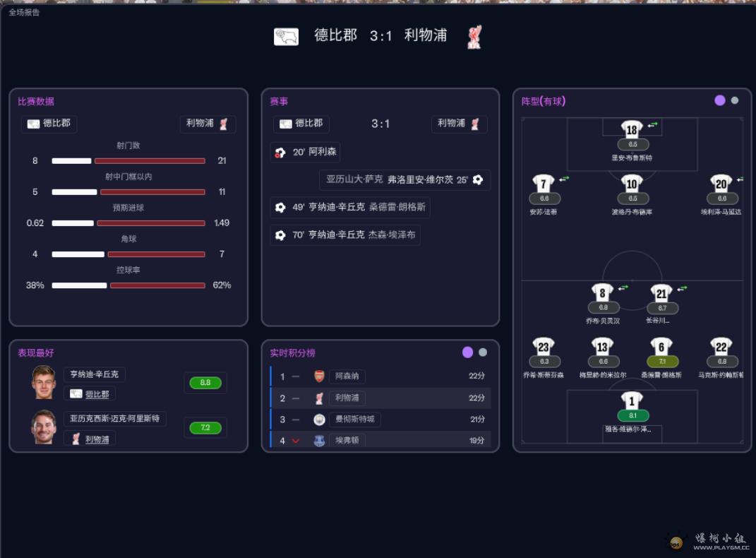Click the own-goal icon at 20 minutes
The height and width of the screenshot is (558, 756).
(x=280, y=153)
